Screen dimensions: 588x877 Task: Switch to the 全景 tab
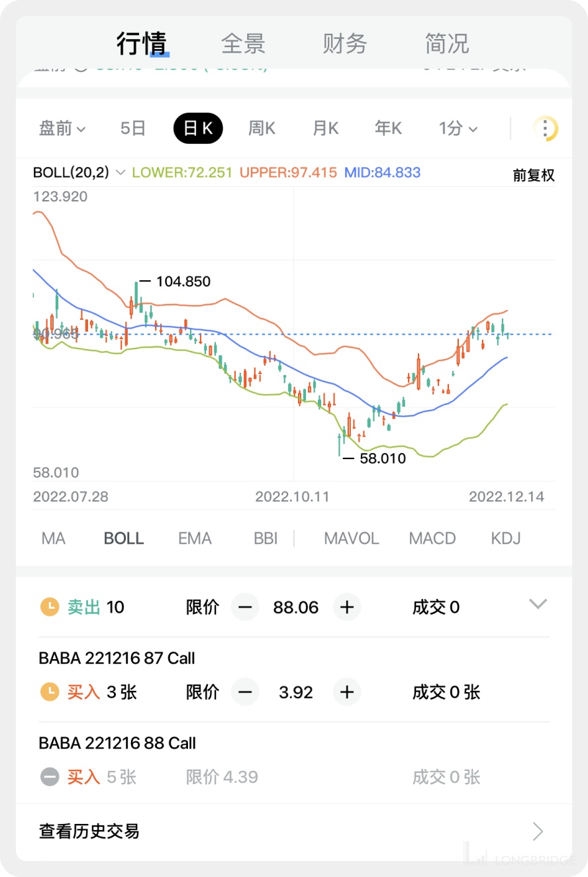coord(243,44)
